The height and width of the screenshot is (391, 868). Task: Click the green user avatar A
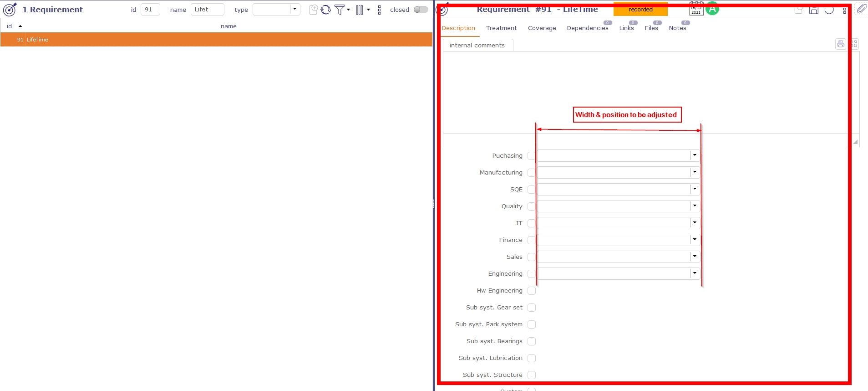pos(712,9)
